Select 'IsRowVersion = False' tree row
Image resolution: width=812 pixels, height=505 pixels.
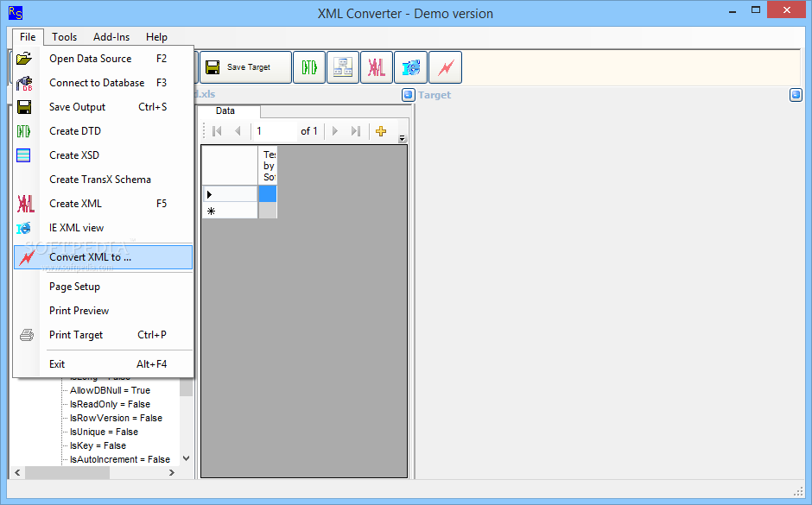(116, 418)
